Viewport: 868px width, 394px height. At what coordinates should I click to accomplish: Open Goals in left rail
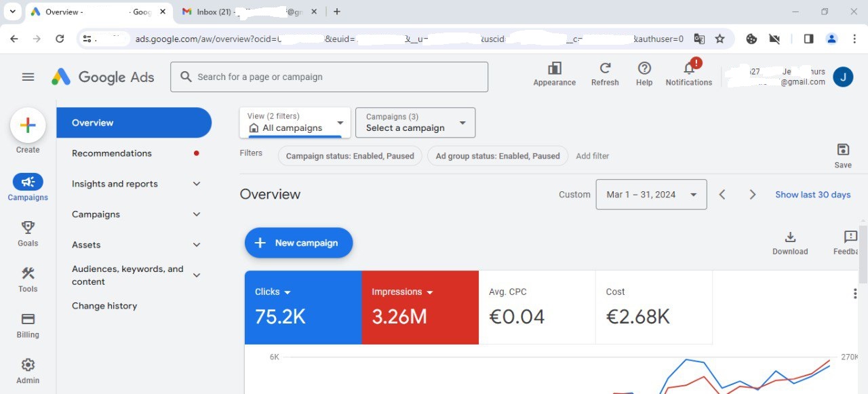(x=28, y=233)
